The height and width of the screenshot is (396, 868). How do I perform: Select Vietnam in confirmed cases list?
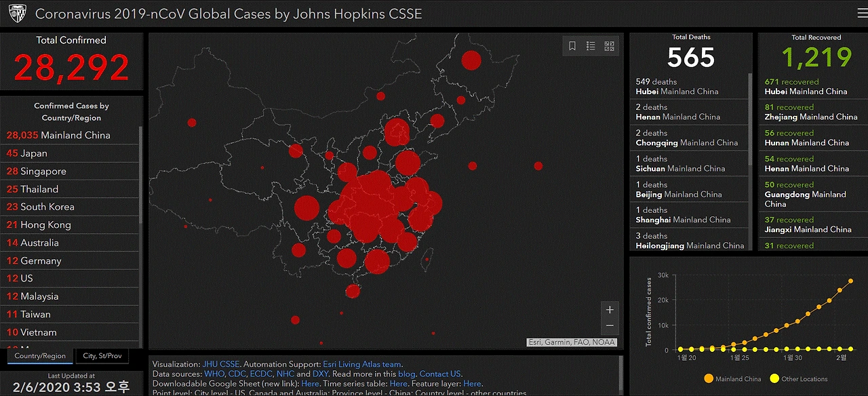[71, 332]
